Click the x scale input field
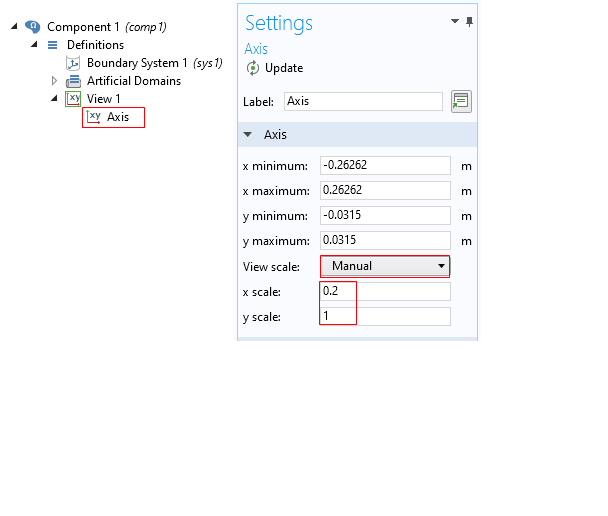The image size is (608, 516). (x=385, y=291)
